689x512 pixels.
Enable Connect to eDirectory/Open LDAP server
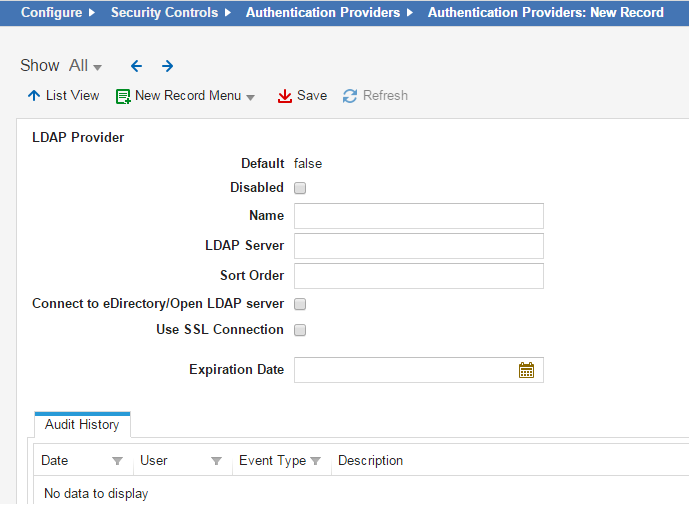point(300,304)
